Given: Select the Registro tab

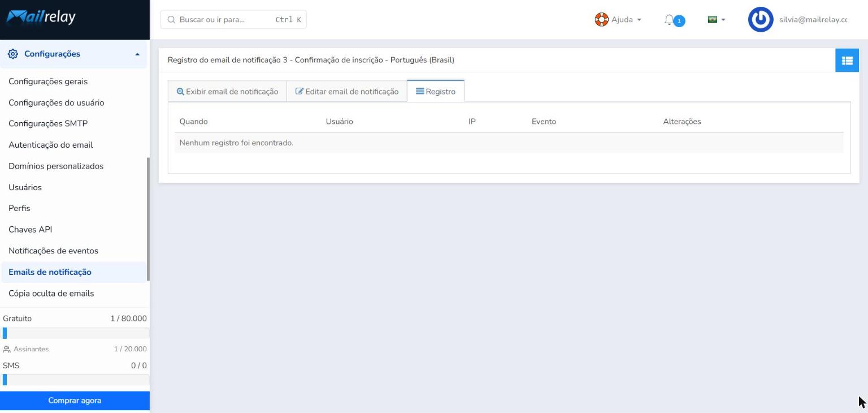Looking at the screenshot, I should (436, 92).
